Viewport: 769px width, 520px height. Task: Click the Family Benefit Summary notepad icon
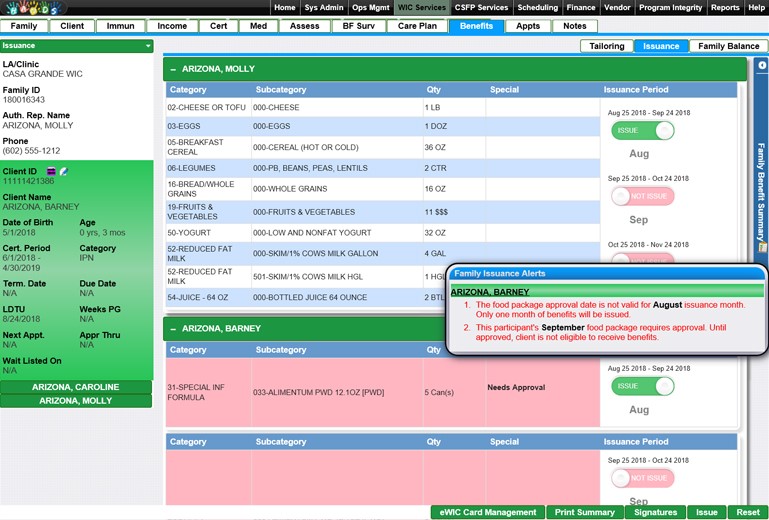[762, 247]
